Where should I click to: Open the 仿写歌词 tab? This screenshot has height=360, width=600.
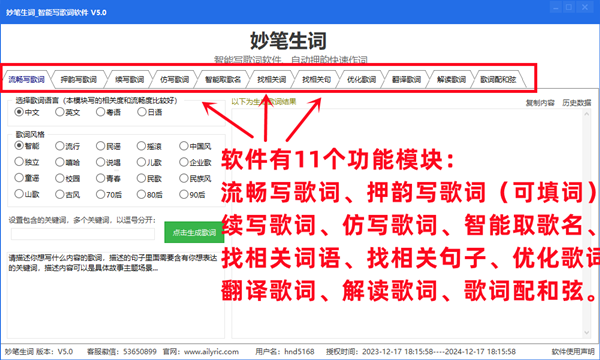[174, 80]
